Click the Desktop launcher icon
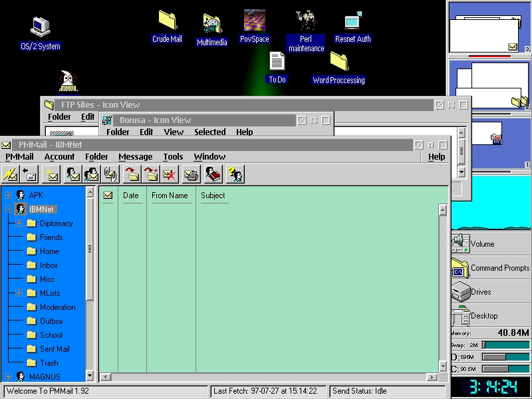532x399 pixels. [460, 315]
